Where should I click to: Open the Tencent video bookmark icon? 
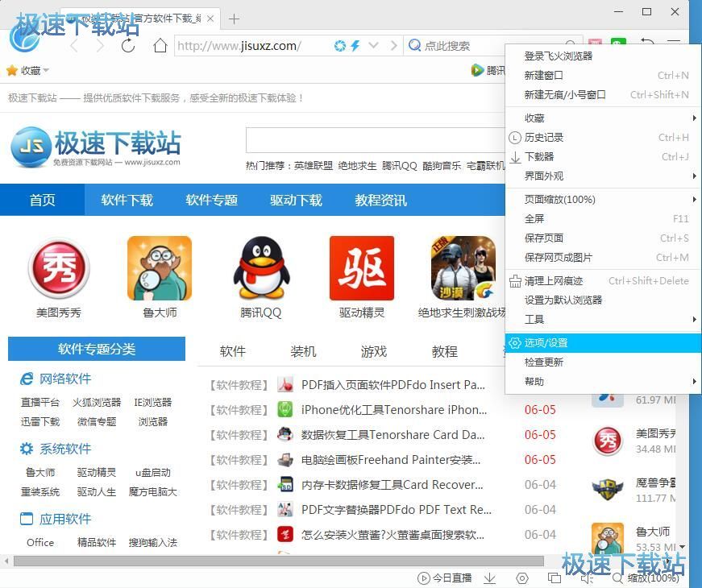point(477,70)
